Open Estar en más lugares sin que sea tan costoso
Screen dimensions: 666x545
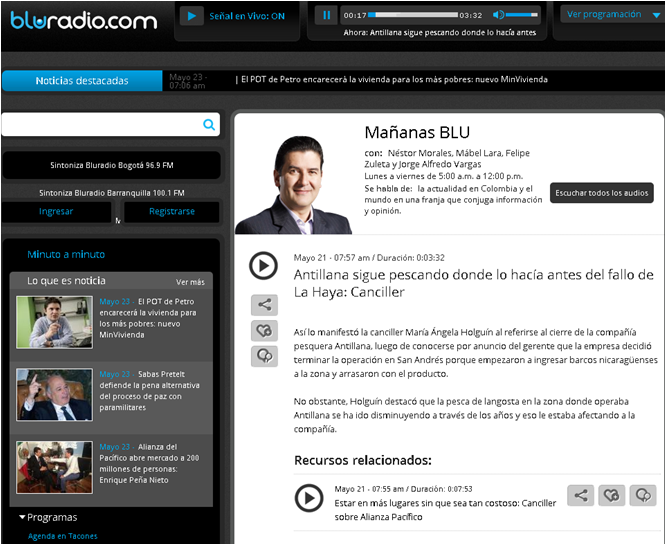(445, 510)
